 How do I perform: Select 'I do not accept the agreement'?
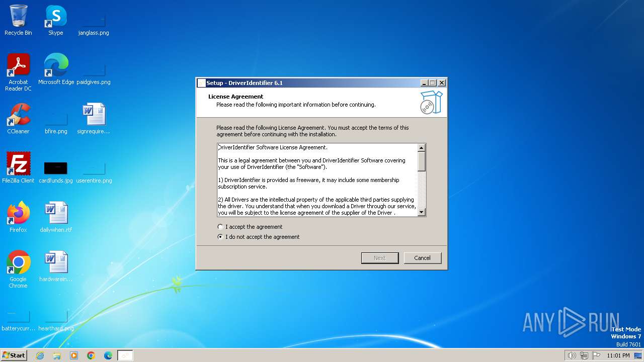pos(259,237)
